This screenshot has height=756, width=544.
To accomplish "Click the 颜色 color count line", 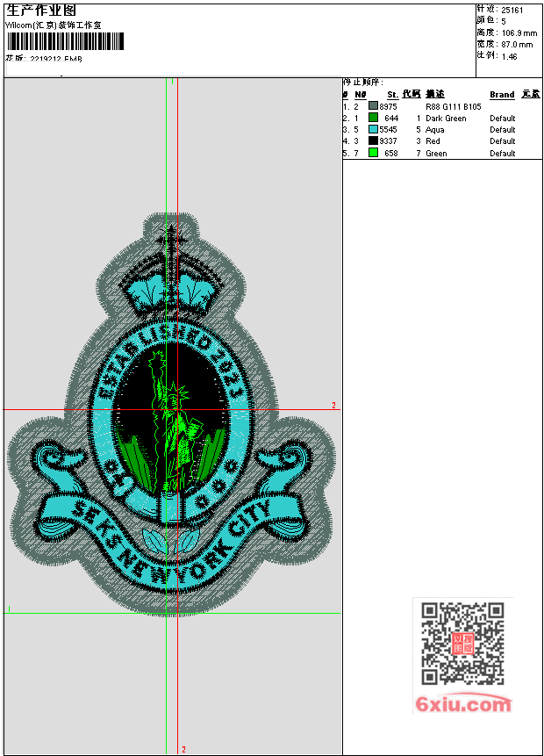I will (x=491, y=21).
